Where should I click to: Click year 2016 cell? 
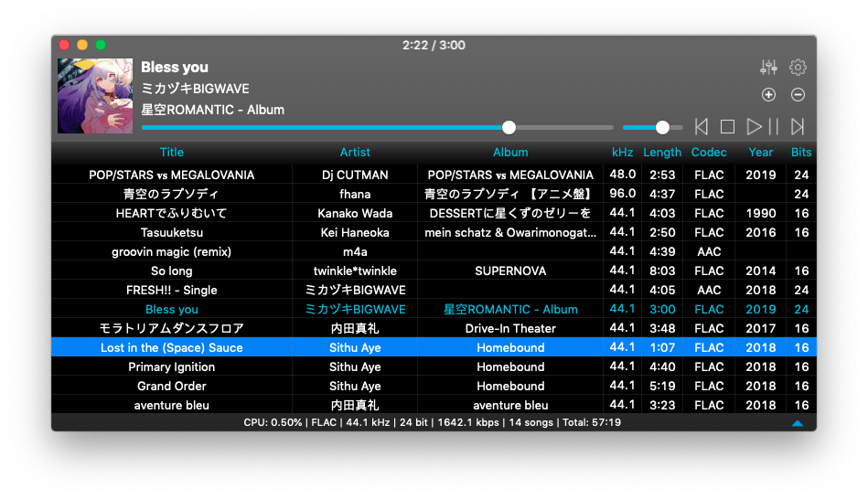pos(761,232)
